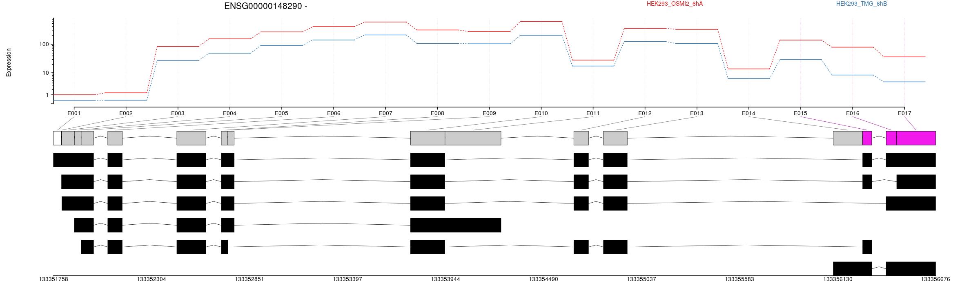The image size is (980, 286).
Task: Click exon label E006
Action: coord(334,113)
